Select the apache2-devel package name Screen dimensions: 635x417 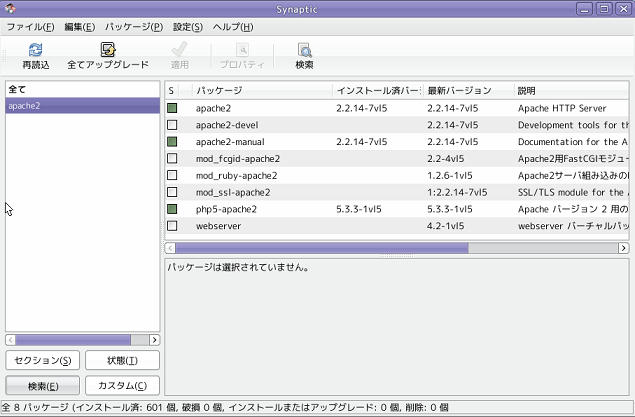[227, 125]
